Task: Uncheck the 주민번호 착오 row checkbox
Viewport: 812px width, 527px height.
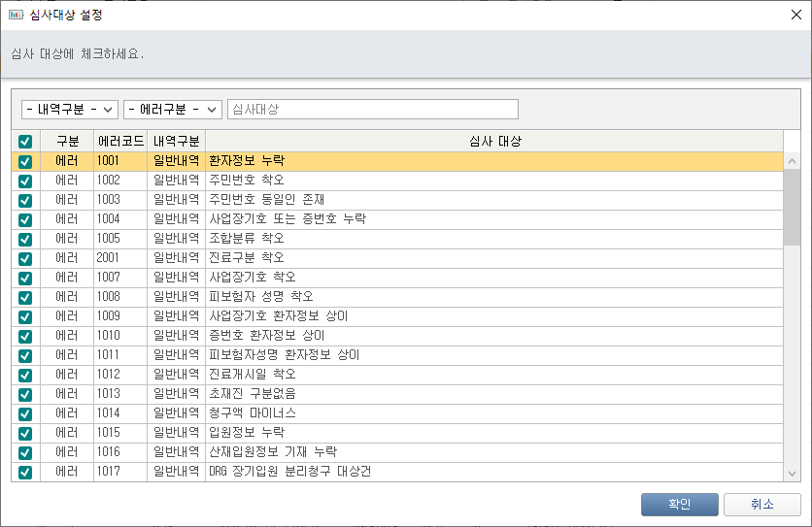Action: pos(25,181)
